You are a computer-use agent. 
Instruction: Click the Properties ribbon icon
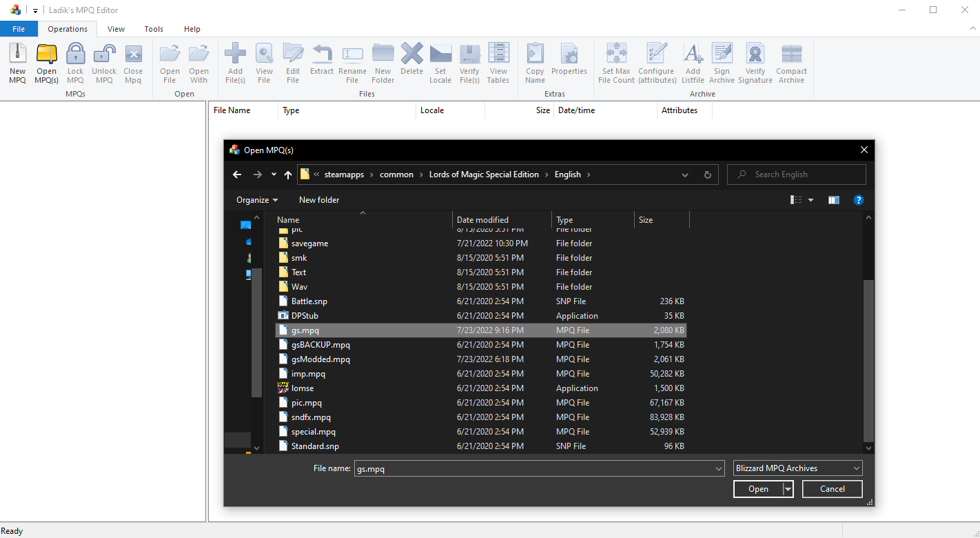pyautogui.click(x=569, y=54)
